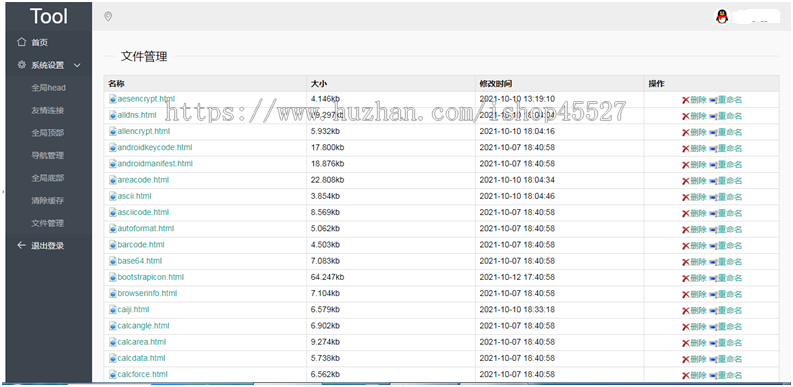Rename autoformat.html via 重命名
793x387 pixels.
coord(726,229)
